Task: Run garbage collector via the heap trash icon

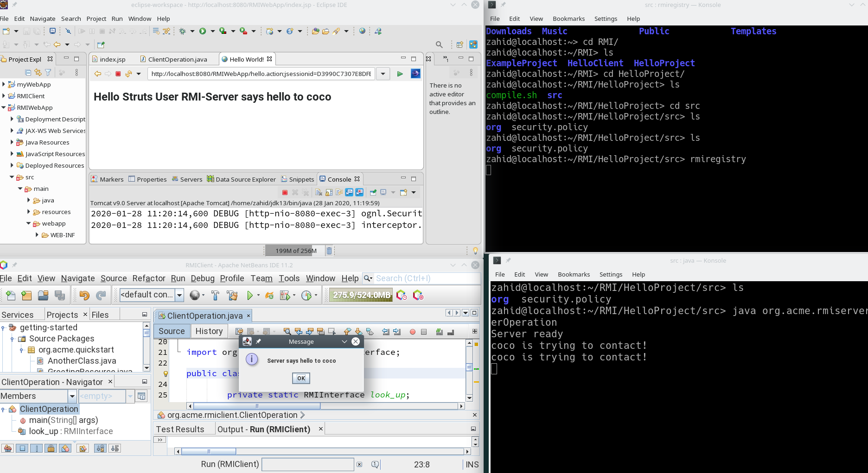Action: click(329, 251)
